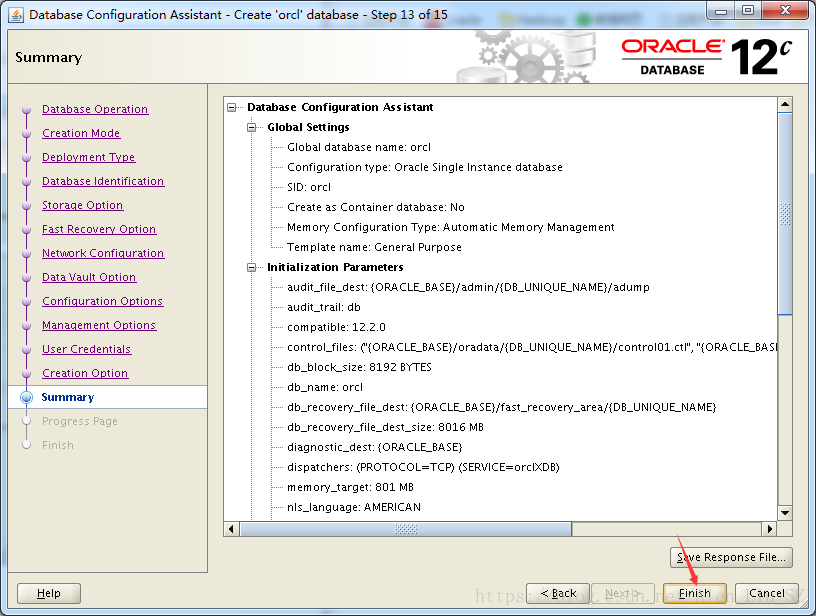Click the Help button
The image size is (816, 616).
click(x=49, y=593)
